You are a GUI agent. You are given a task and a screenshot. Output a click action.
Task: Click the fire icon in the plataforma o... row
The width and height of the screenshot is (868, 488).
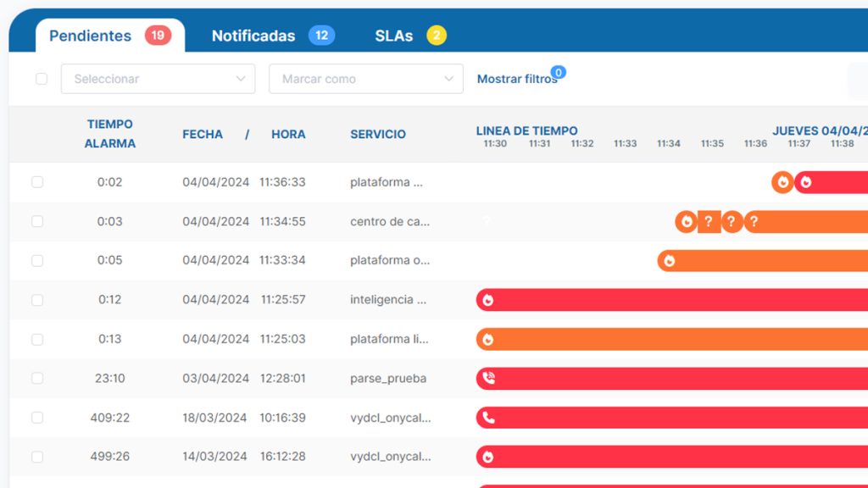click(670, 261)
